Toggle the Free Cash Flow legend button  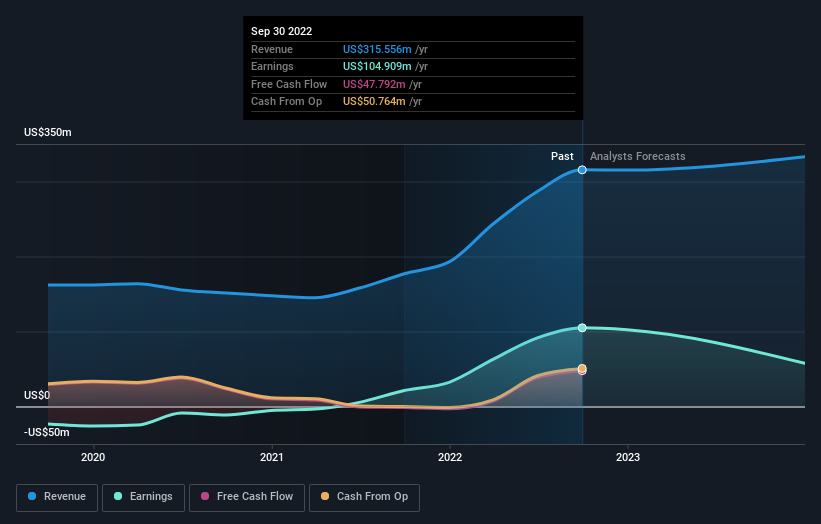(x=247, y=497)
